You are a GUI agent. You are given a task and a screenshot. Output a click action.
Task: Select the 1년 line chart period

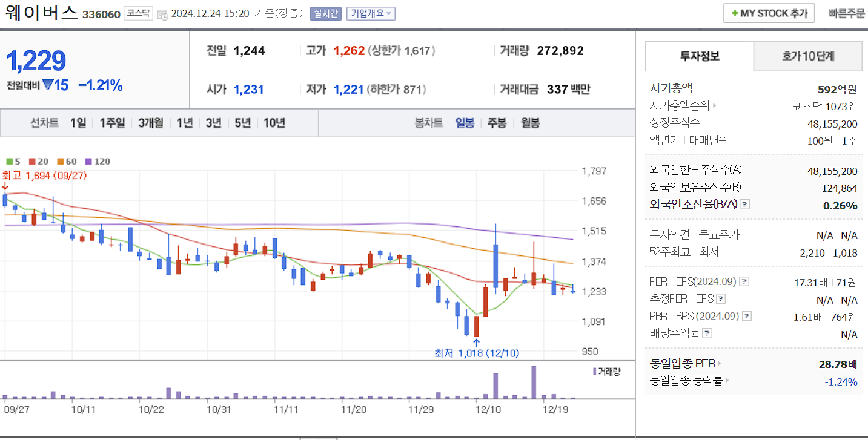click(x=185, y=123)
